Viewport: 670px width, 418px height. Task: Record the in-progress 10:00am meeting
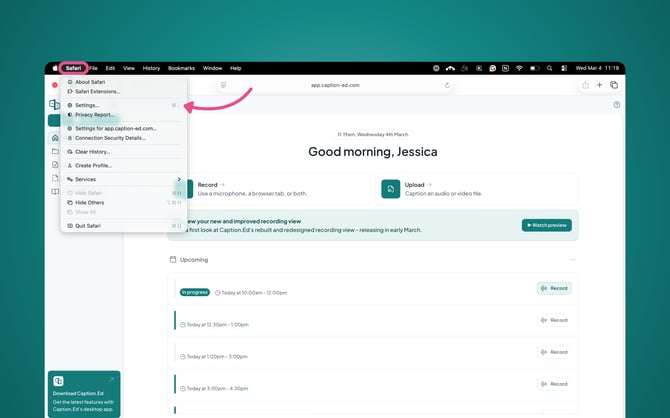click(x=554, y=288)
